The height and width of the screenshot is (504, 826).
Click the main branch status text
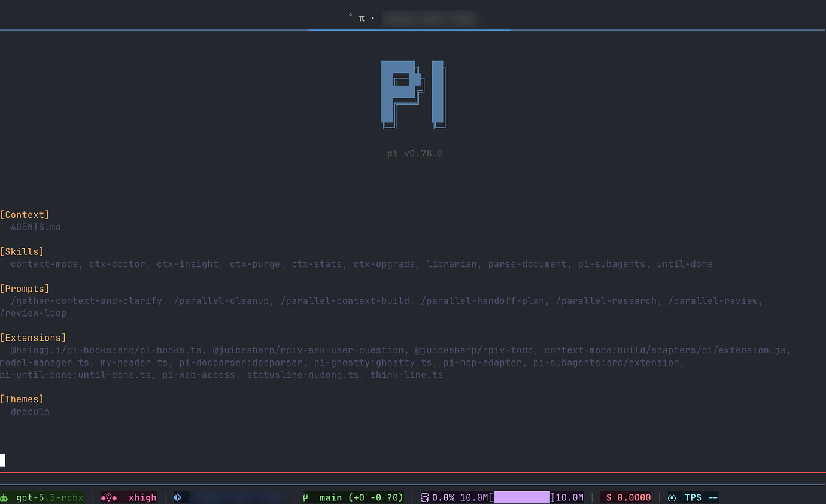click(x=362, y=497)
